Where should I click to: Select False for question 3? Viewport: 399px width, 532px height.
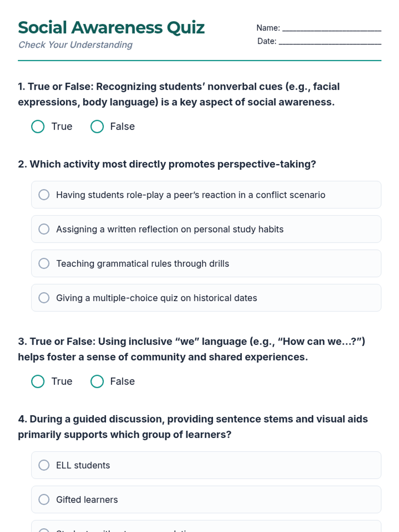97,381
